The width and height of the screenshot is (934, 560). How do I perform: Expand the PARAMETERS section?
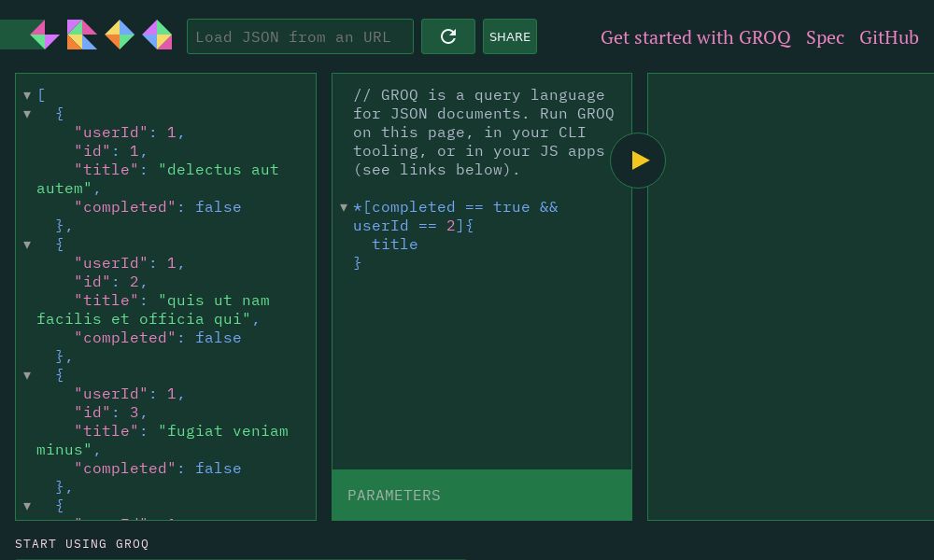(x=394, y=495)
